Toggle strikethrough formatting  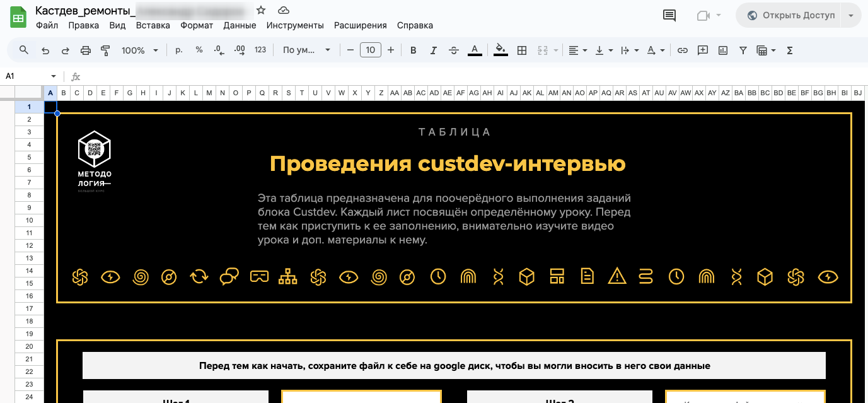tap(454, 50)
